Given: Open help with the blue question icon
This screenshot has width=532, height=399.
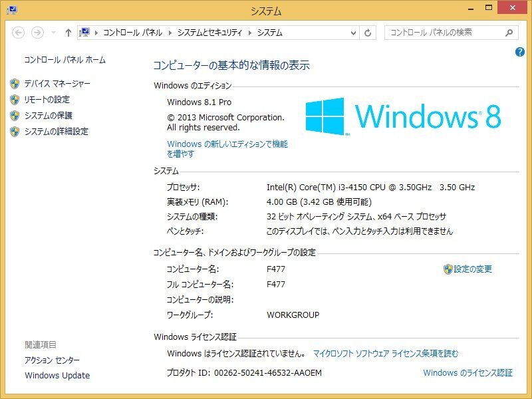Looking at the screenshot, I should click(520, 52).
